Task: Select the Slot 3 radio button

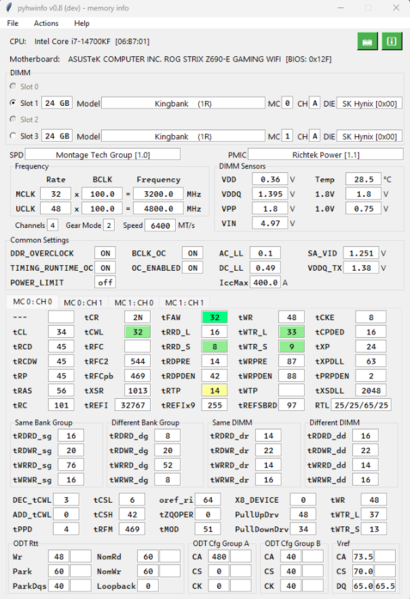Action: tap(13, 136)
